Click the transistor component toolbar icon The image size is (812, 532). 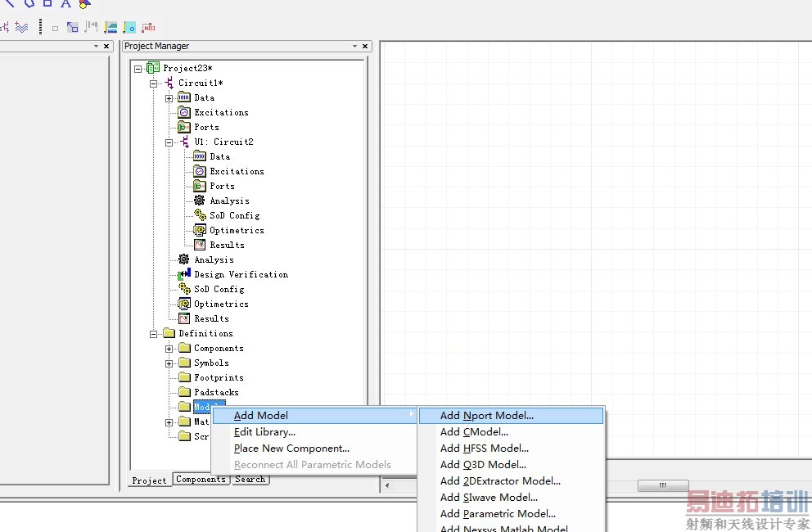(x=5, y=27)
